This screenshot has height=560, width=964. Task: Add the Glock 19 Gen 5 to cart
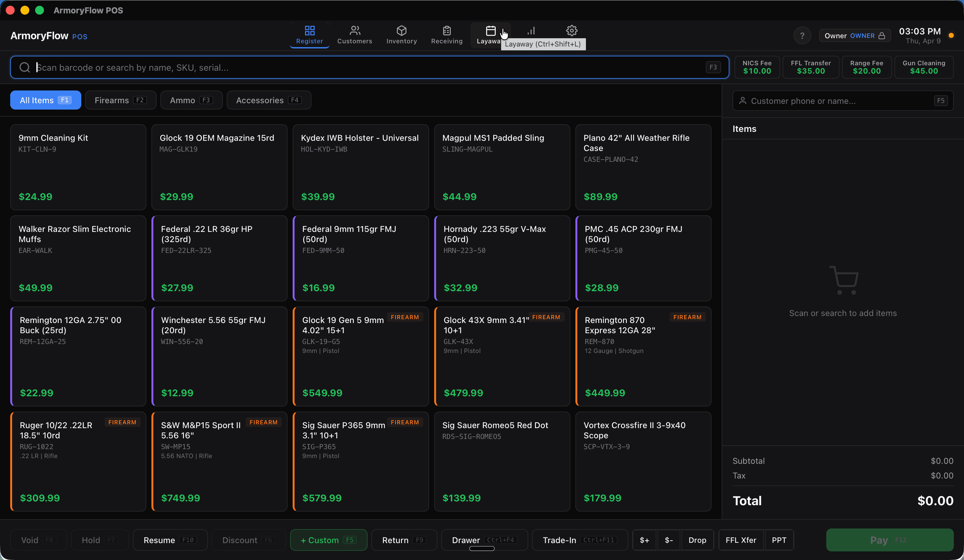(x=360, y=355)
